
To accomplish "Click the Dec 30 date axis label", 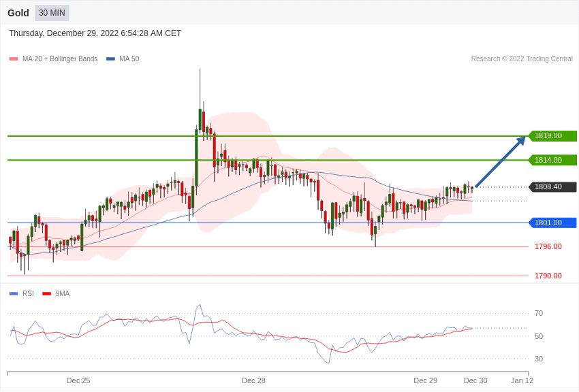I will coord(475,380).
